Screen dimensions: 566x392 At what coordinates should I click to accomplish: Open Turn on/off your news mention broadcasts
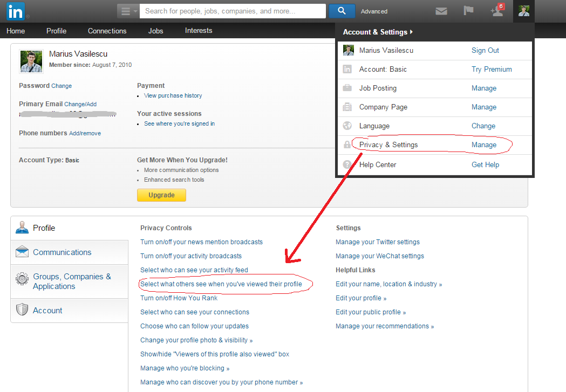(201, 242)
